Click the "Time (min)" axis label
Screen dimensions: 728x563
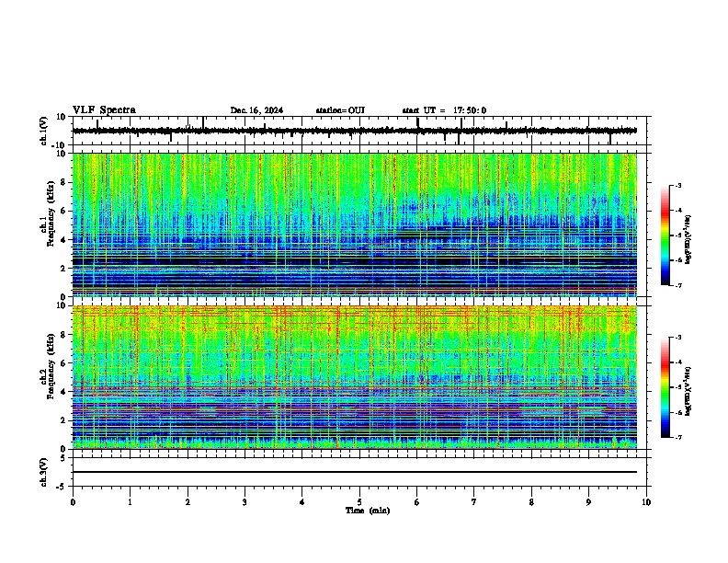[368, 511]
